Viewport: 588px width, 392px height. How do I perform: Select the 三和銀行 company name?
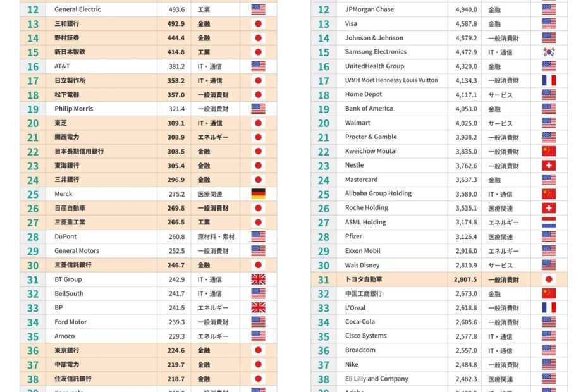click(67, 23)
